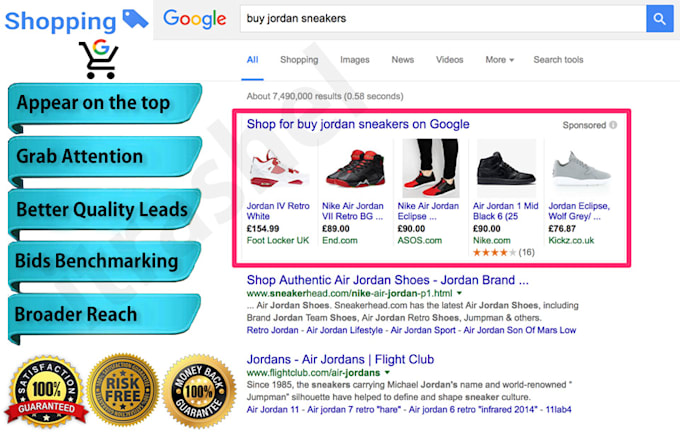
Task: Click the Sponsored info icon
Action: pos(613,125)
